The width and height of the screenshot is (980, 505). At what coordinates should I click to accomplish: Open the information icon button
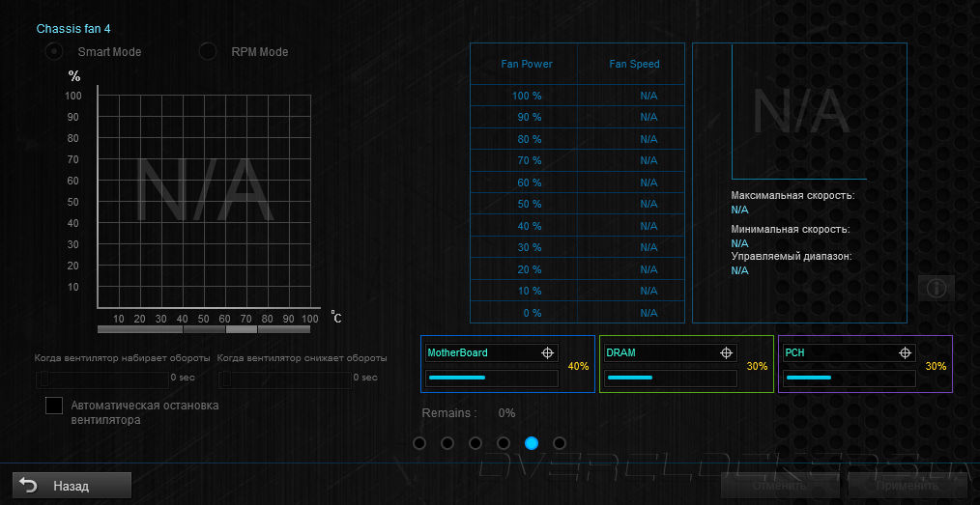click(x=937, y=289)
